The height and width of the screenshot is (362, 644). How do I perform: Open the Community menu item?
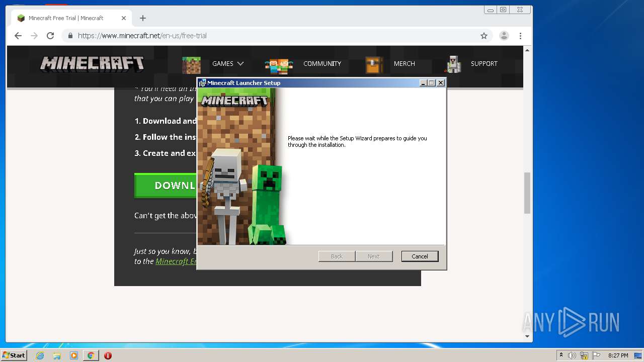(322, 64)
